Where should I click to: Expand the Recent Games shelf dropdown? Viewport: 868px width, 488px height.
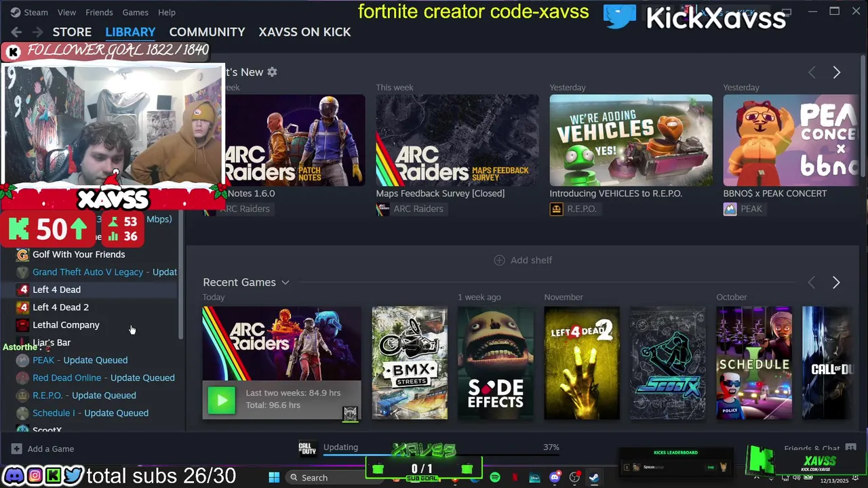285,283
